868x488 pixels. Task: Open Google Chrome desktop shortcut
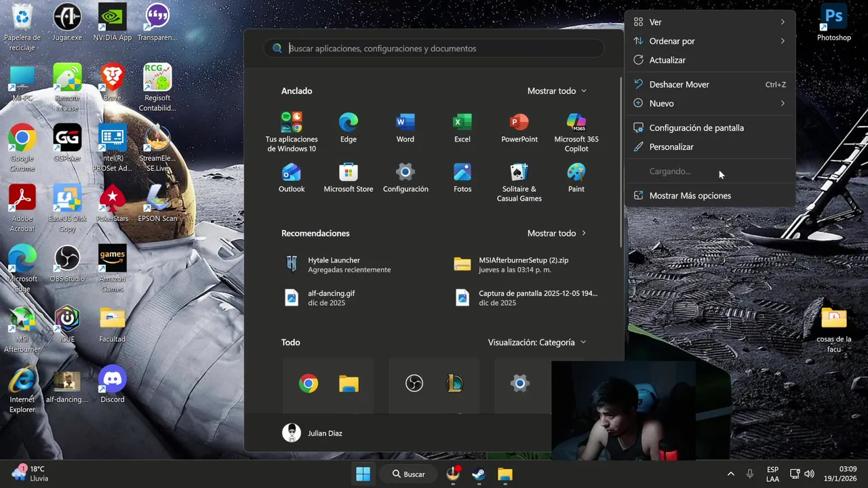22,148
